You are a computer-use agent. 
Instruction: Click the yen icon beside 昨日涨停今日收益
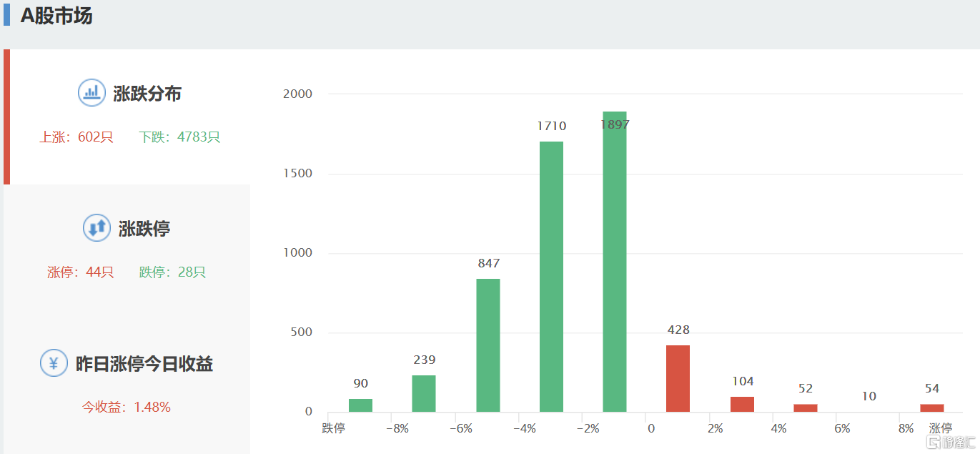pyautogui.click(x=54, y=363)
